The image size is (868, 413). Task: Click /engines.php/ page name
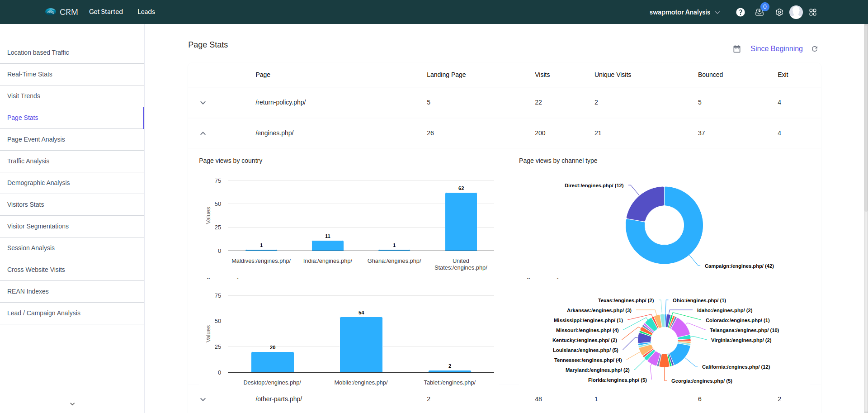(x=274, y=133)
